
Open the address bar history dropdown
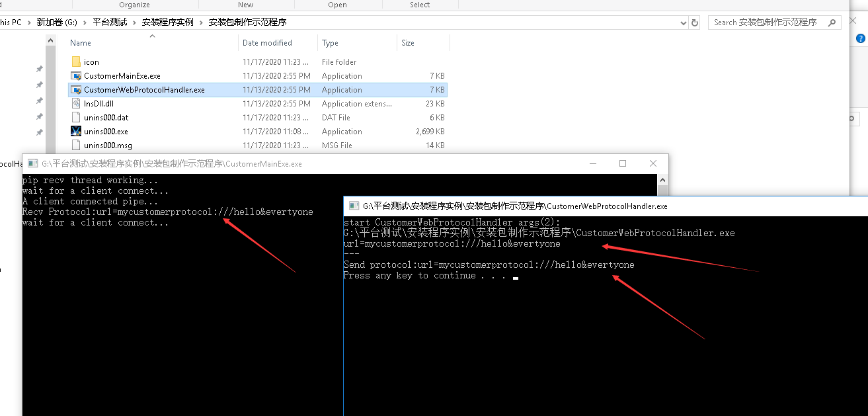(684, 22)
